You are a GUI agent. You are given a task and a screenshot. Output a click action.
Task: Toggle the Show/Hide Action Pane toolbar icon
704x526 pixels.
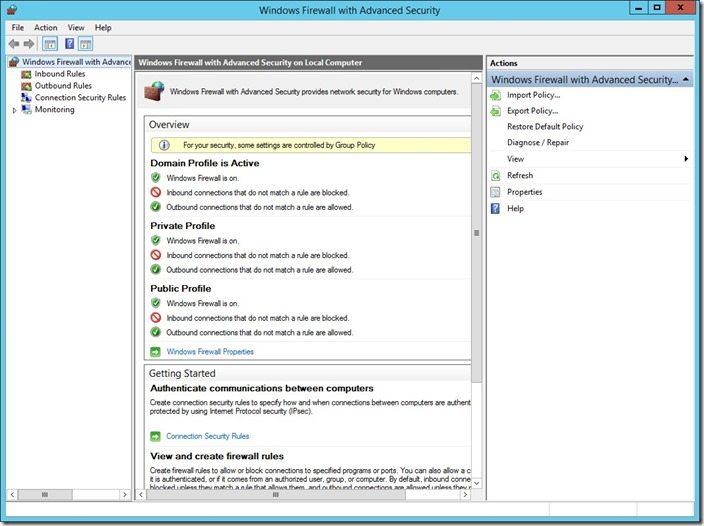(x=85, y=44)
